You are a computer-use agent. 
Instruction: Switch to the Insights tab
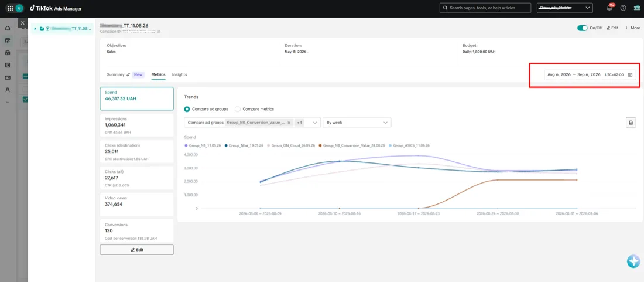pos(180,75)
